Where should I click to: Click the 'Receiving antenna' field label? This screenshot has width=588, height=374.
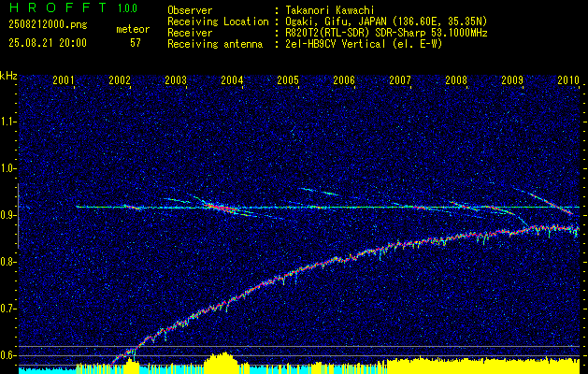pyautogui.click(x=215, y=44)
